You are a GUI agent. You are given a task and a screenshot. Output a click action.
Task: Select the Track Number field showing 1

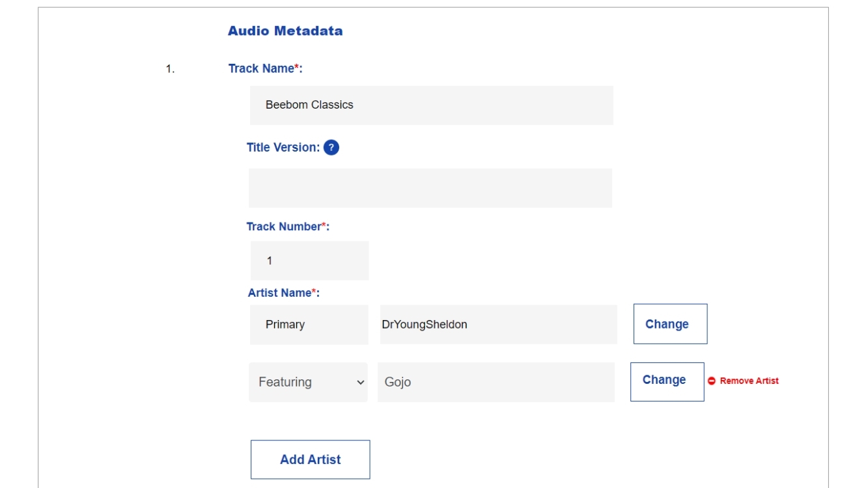pyautogui.click(x=309, y=260)
